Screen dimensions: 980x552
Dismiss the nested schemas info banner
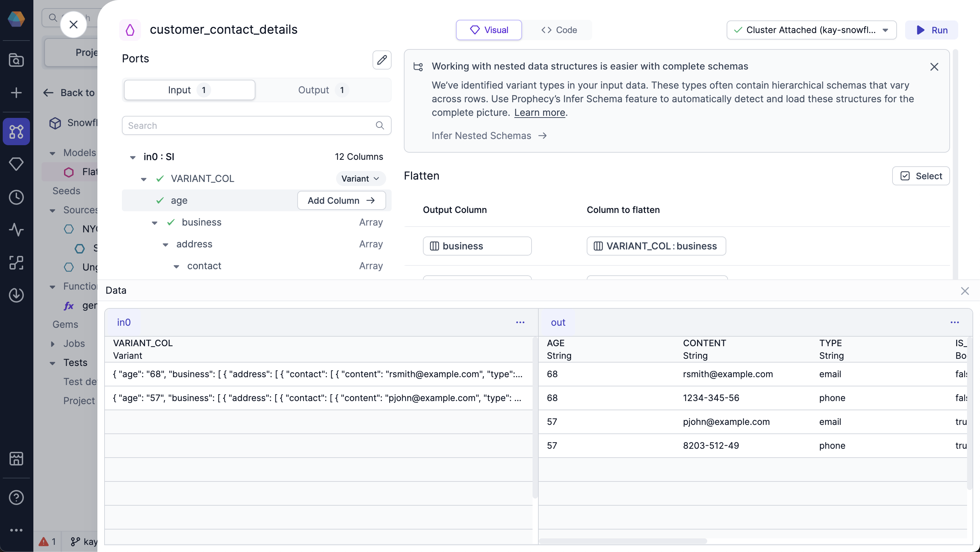click(x=934, y=67)
